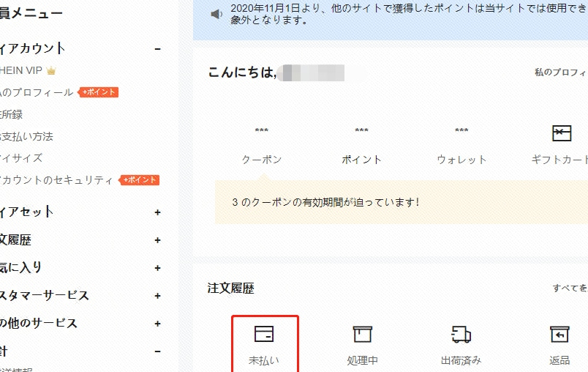
Task: Select the unpaid orders (未払い) icon
Action: [264, 334]
